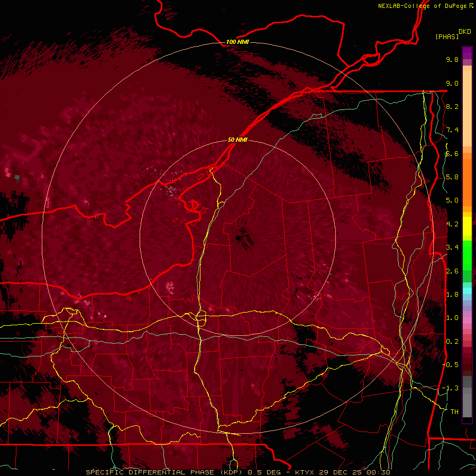Click the DKD unit label above the scale
The width and height of the screenshot is (476, 476).
465,32
